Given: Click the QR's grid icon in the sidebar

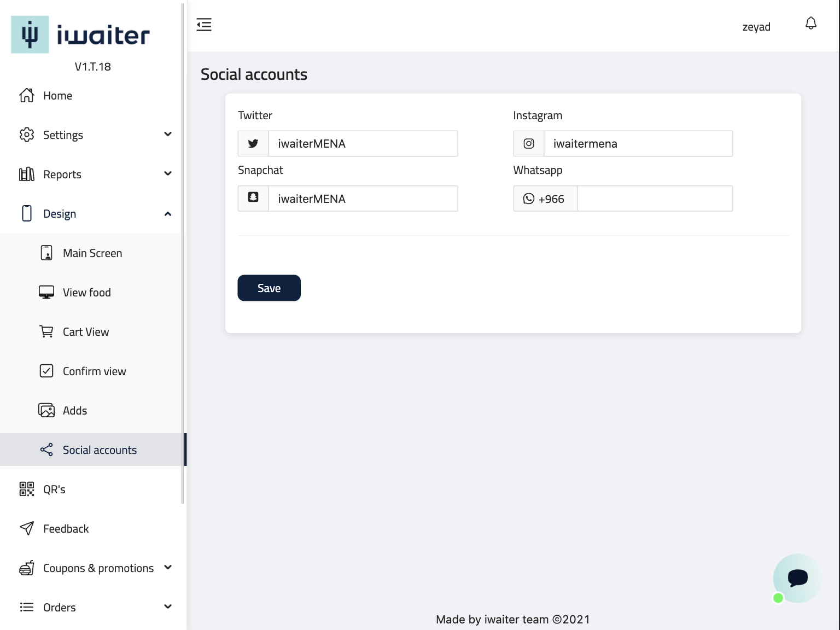Looking at the screenshot, I should coord(27,489).
